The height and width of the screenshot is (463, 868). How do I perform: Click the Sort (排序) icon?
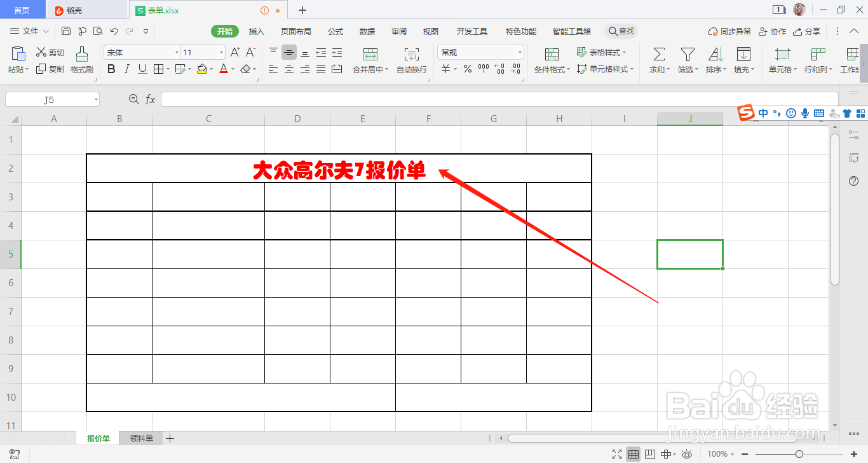[x=715, y=54]
